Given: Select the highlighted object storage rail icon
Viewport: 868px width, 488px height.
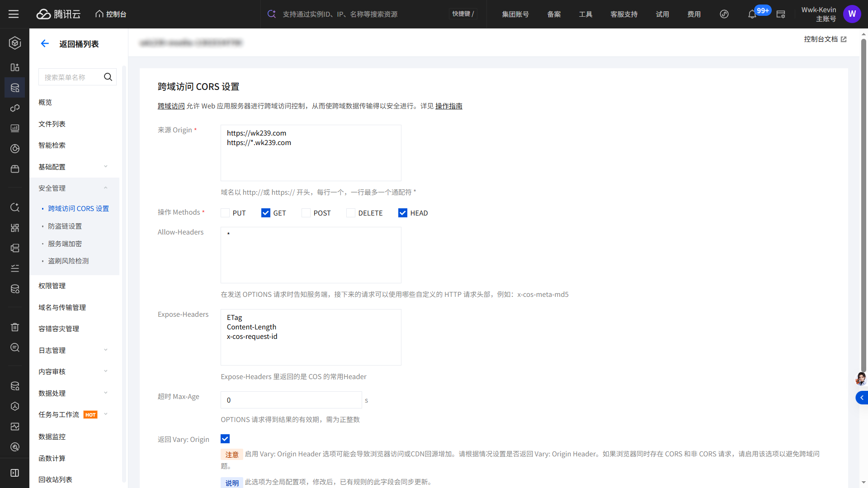Looking at the screenshot, I should (x=15, y=88).
